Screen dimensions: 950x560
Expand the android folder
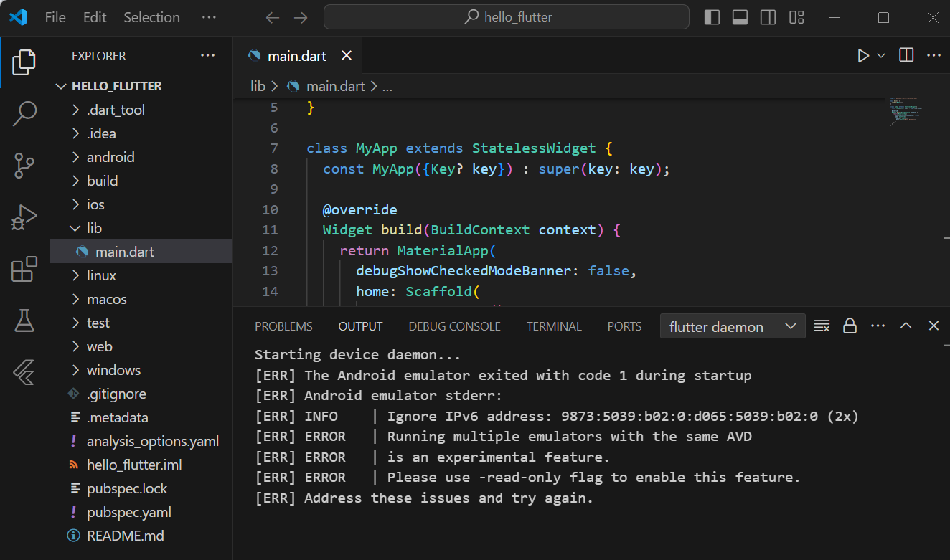coord(141,157)
